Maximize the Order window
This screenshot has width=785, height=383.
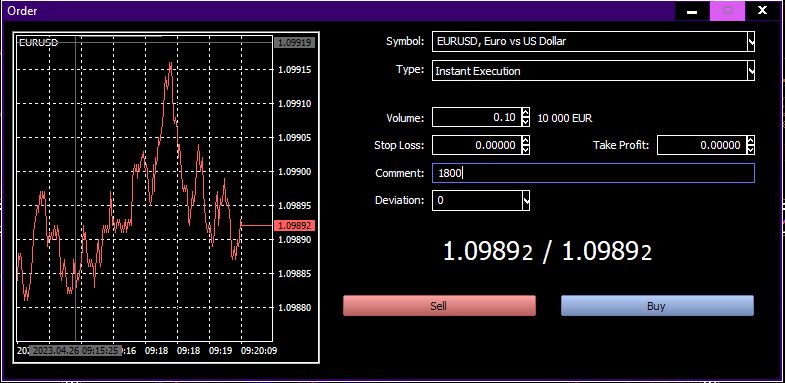click(727, 11)
